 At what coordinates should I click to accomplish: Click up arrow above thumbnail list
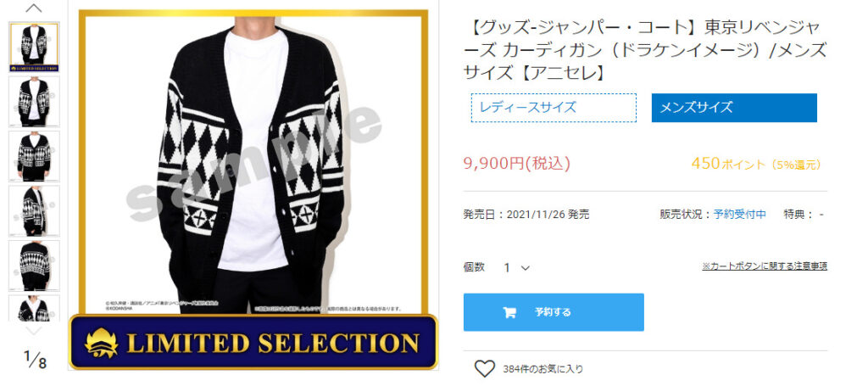click(x=34, y=8)
